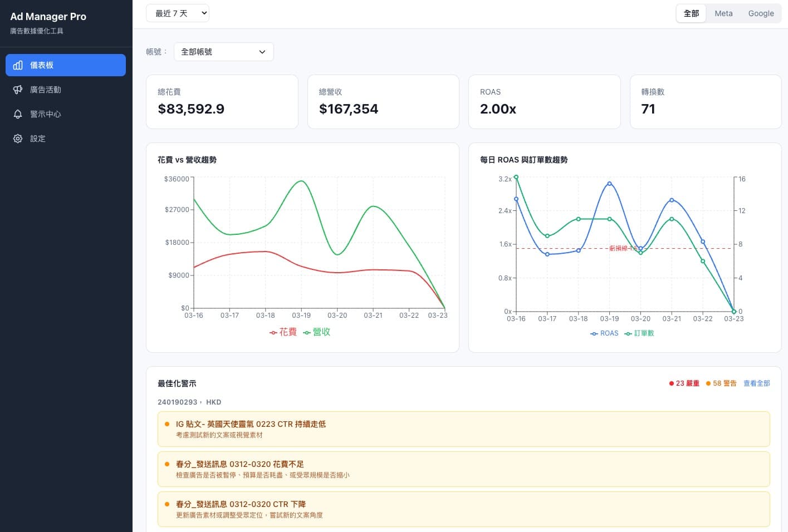Screen dimensions: 788x532
Task: Click the bell icon for 警示中心
Action: [x=18, y=114]
